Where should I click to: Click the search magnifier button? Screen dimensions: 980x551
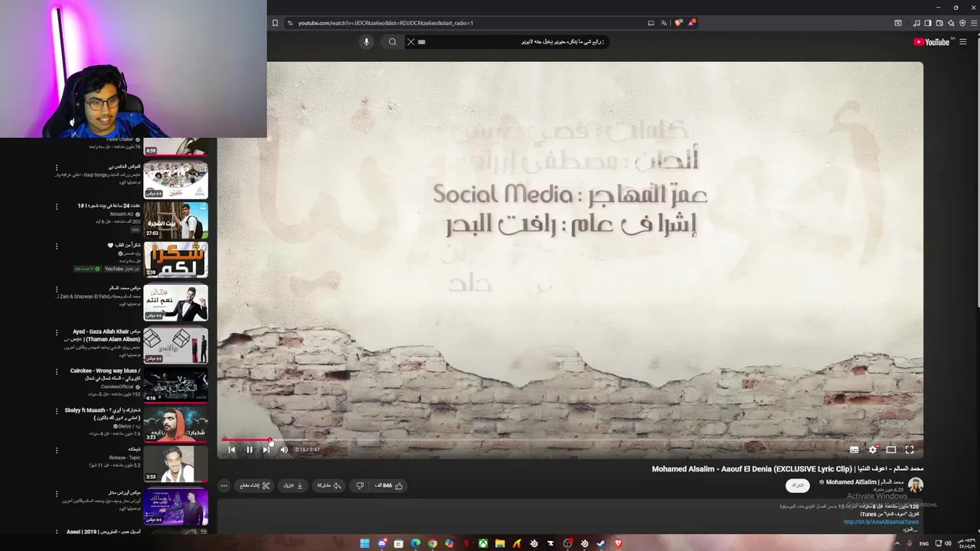392,42
